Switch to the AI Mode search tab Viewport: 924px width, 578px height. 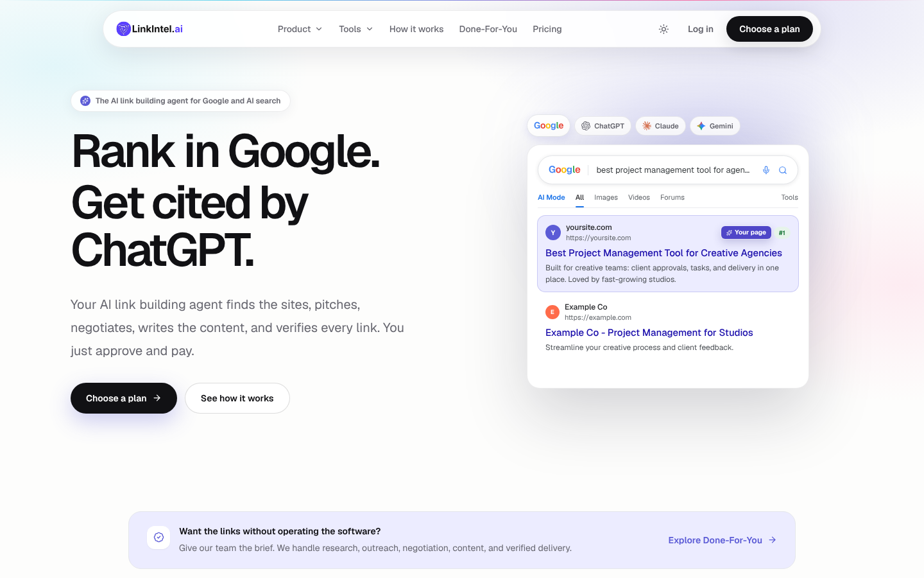pyautogui.click(x=551, y=197)
